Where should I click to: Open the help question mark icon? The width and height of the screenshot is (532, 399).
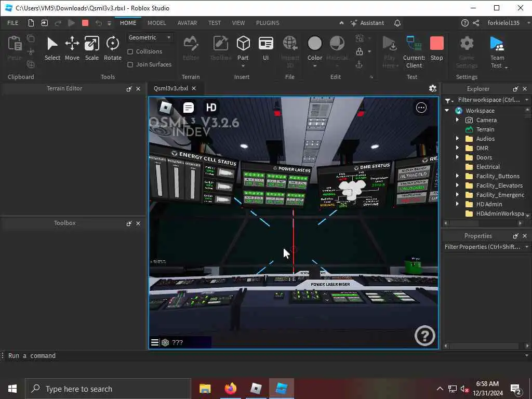coord(465,23)
